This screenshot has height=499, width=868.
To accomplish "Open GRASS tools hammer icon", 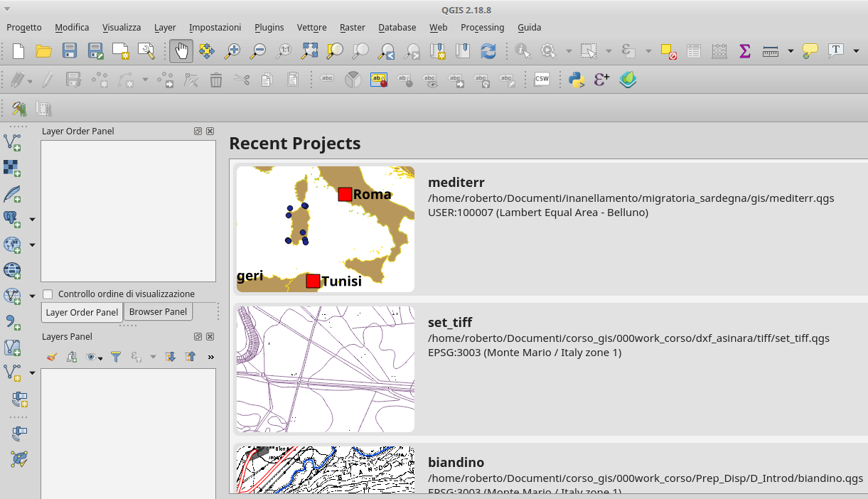I will (18, 109).
